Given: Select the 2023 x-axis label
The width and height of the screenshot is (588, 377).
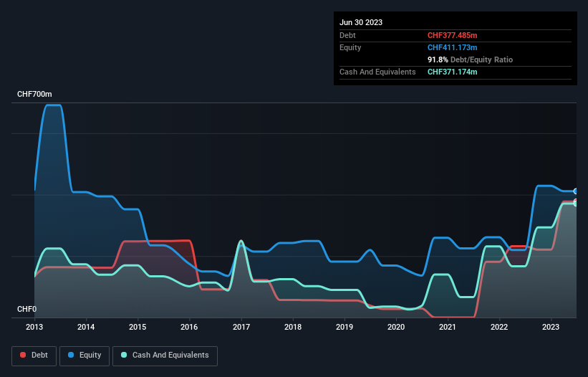Looking at the screenshot, I should pyautogui.click(x=551, y=327).
